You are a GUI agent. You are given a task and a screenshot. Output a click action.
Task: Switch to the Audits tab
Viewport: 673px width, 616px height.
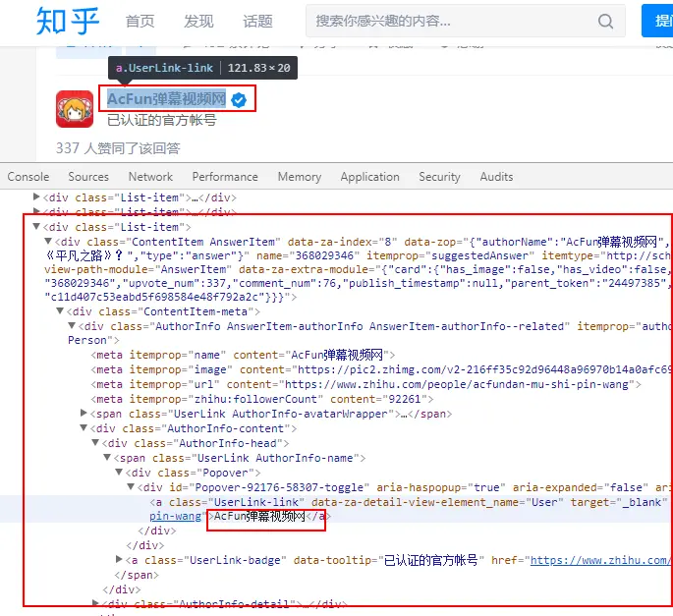(496, 177)
